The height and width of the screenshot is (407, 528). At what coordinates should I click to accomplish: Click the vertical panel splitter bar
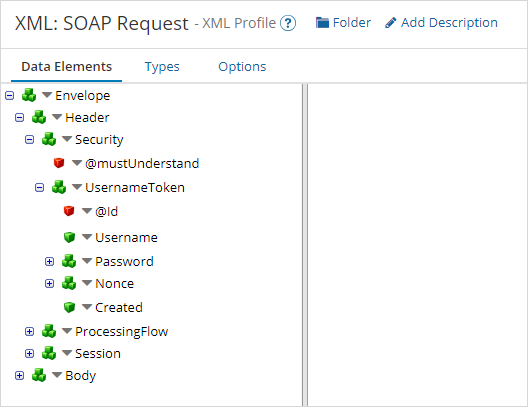[305, 245]
